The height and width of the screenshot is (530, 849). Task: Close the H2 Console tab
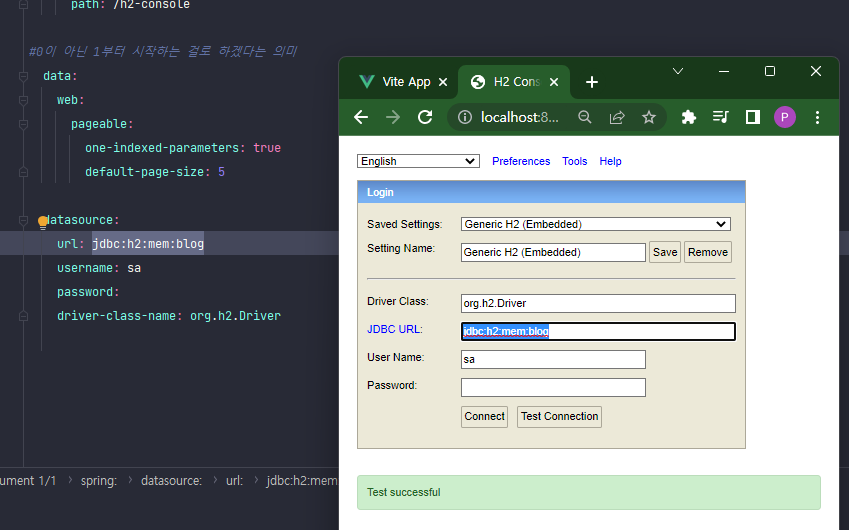[554, 82]
